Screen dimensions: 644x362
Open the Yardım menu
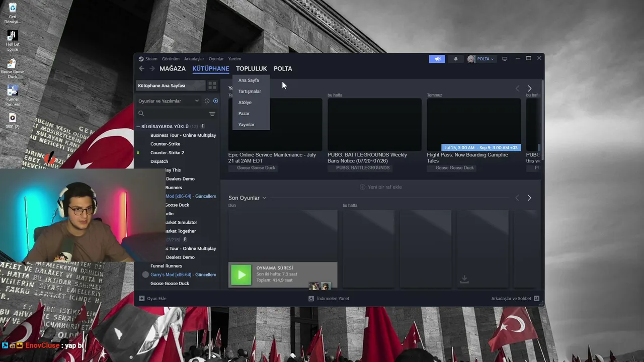(234, 59)
